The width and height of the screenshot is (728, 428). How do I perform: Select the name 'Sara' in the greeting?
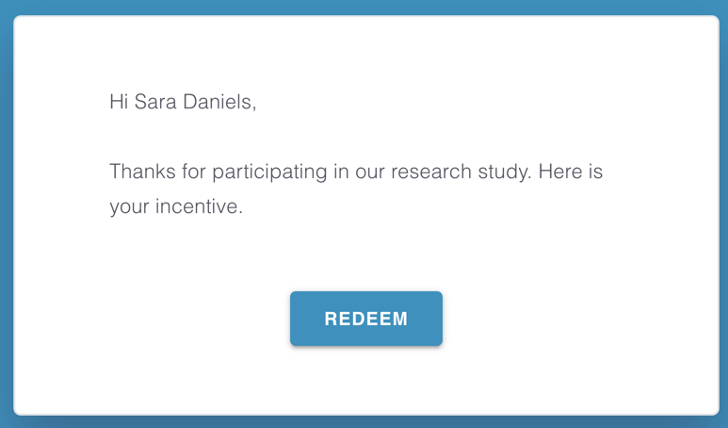coord(155,102)
